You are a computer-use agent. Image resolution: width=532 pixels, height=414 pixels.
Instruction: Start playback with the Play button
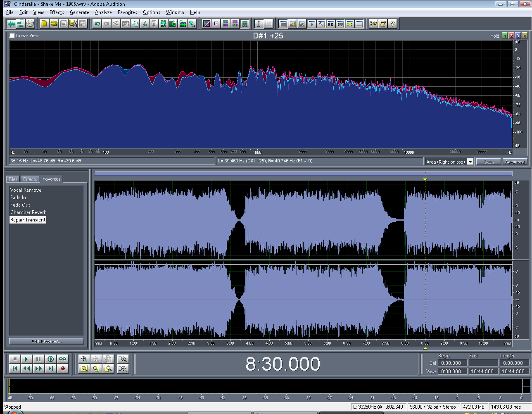tap(26, 359)
